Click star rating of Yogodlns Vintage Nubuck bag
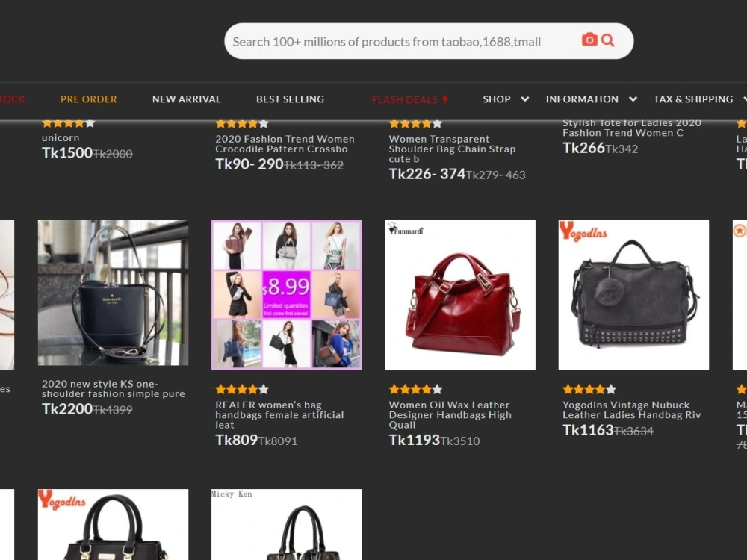 (x=589, y=390)
